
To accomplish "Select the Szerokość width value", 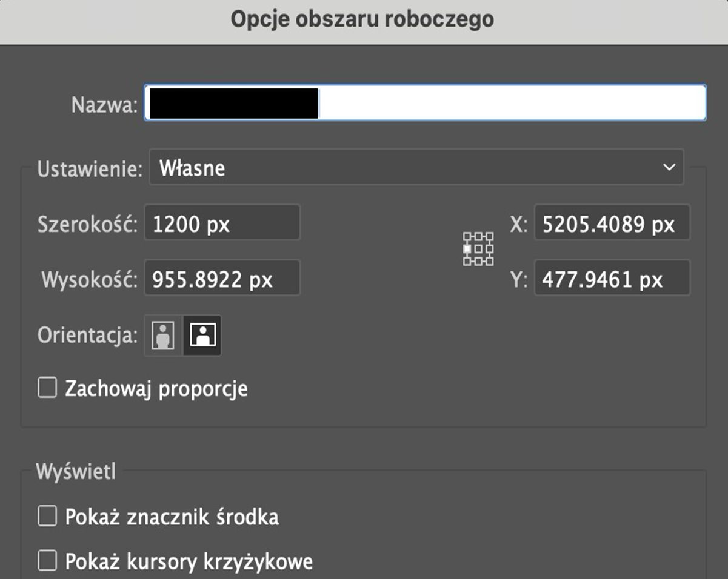I will tap(222, 223).
